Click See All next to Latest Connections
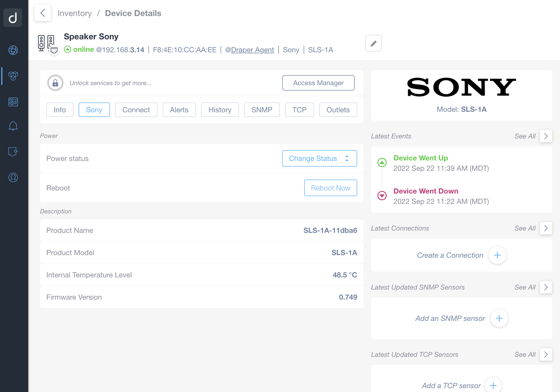This screenshot has width=560, height=392. 525,228
